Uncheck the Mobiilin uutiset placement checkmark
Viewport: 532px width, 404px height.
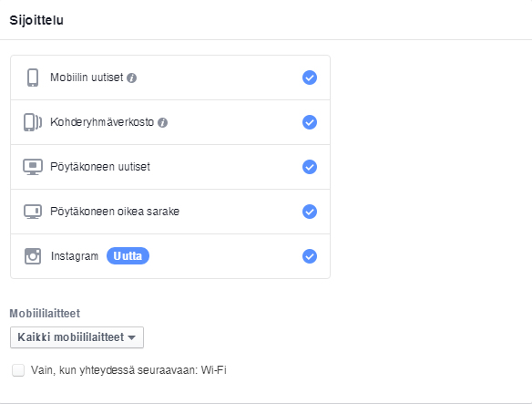[310, 78]
